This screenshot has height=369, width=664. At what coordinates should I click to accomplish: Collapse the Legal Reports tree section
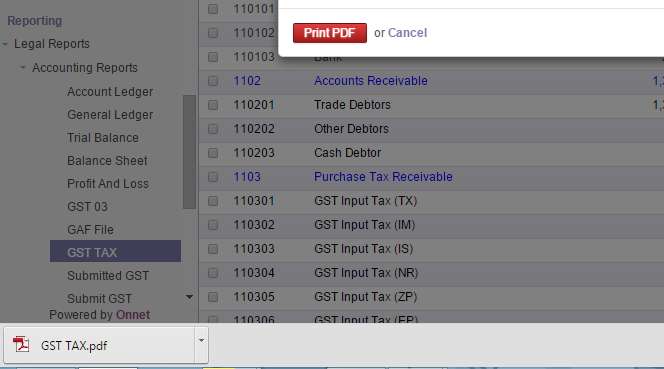click(x=5, y=44)
